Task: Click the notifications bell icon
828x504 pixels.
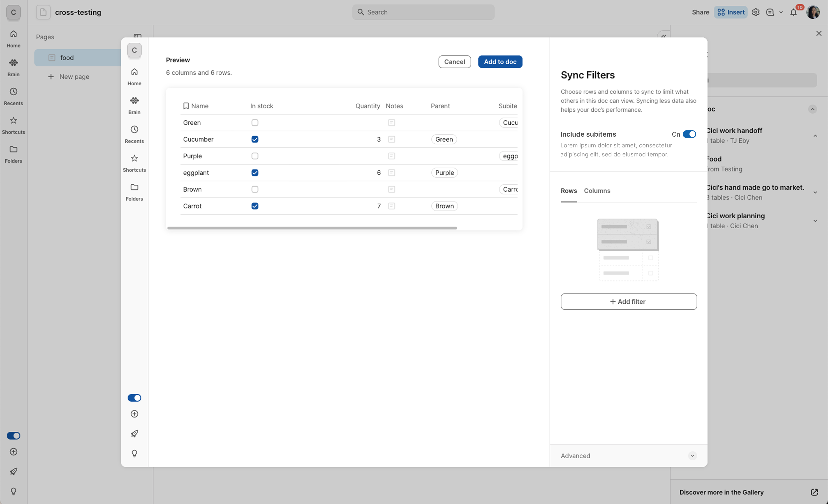Action: [x=793, y=12]
